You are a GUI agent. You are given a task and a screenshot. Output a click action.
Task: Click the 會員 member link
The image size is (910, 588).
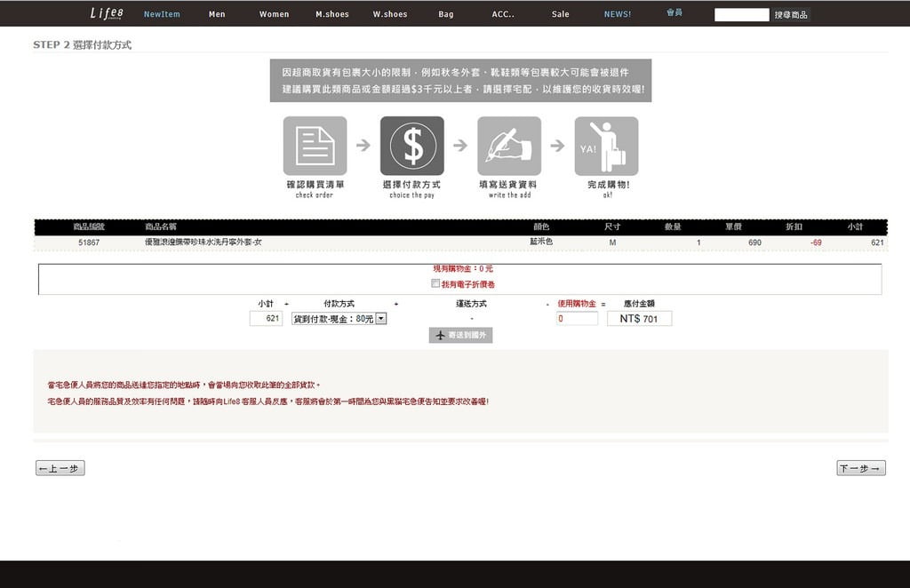click(675, 13)
